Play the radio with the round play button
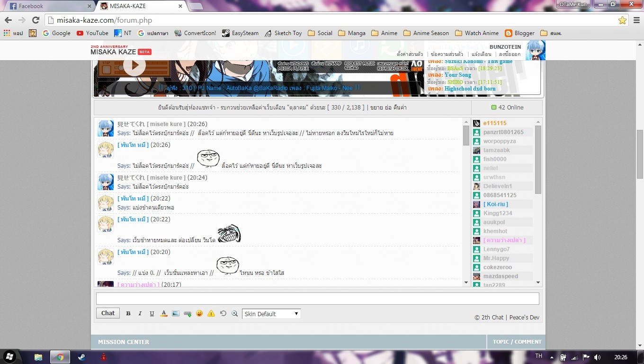Viewport: 644px width, 364px height. pyautogui.click(x=134, y=65)
